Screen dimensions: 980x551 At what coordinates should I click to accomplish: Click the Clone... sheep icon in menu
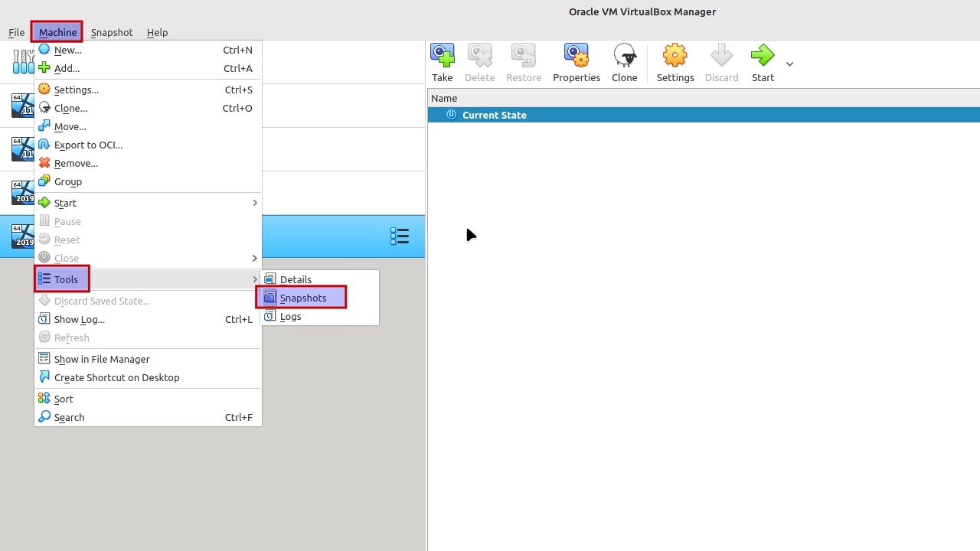click(44, 108)
